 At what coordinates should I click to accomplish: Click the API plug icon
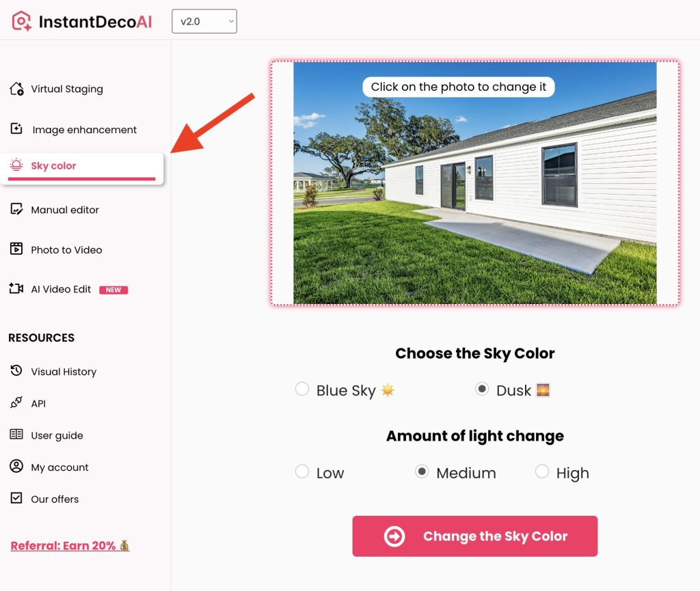(x=16, y=402)
